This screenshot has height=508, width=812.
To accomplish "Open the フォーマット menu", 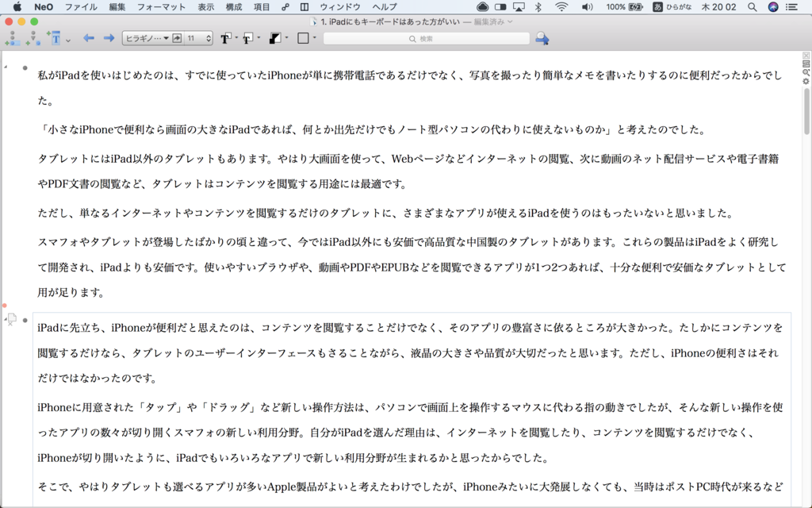I will pyautogui.click(x=161, y=6).
